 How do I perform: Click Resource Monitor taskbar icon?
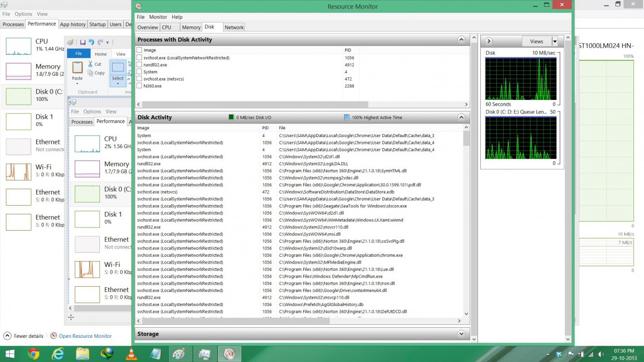pos(229,354)
